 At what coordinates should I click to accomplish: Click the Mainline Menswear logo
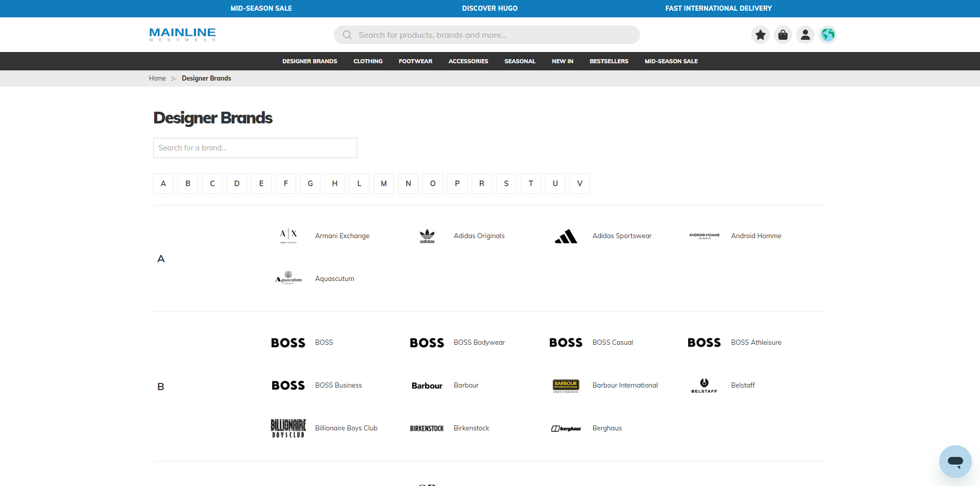point(183,35)
